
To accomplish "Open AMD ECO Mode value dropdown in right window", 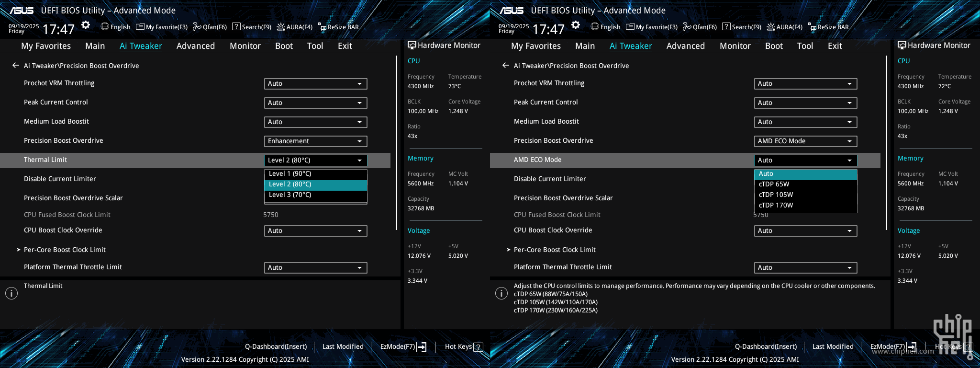I will 806,161.
